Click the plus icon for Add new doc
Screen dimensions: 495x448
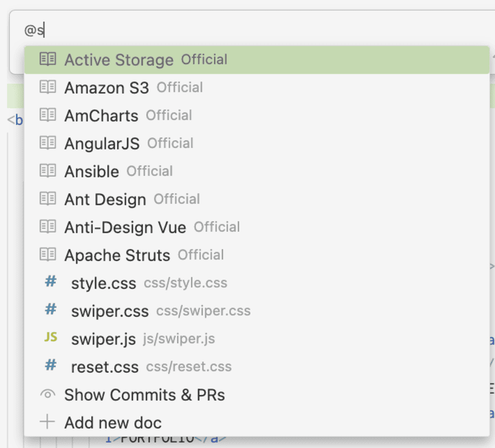[47, 422]
